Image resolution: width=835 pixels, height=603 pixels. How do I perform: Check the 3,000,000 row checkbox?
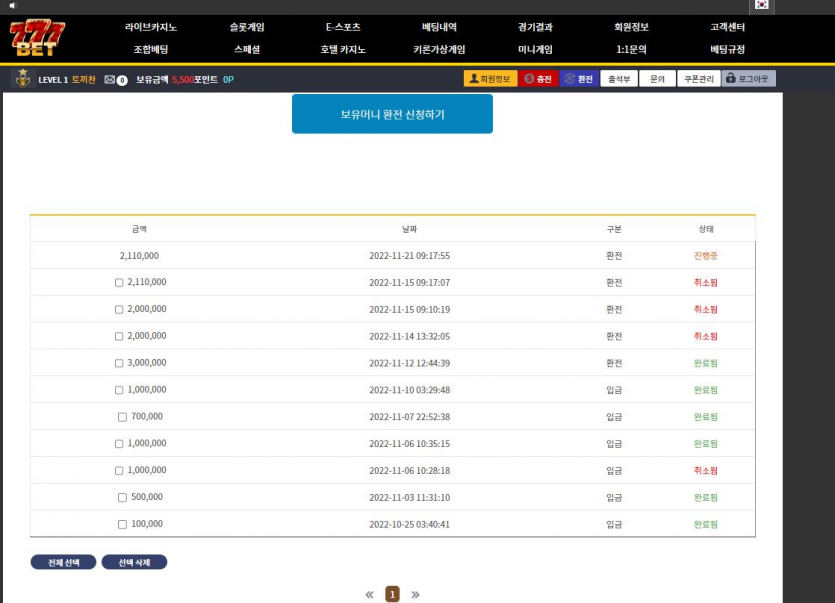119,363
